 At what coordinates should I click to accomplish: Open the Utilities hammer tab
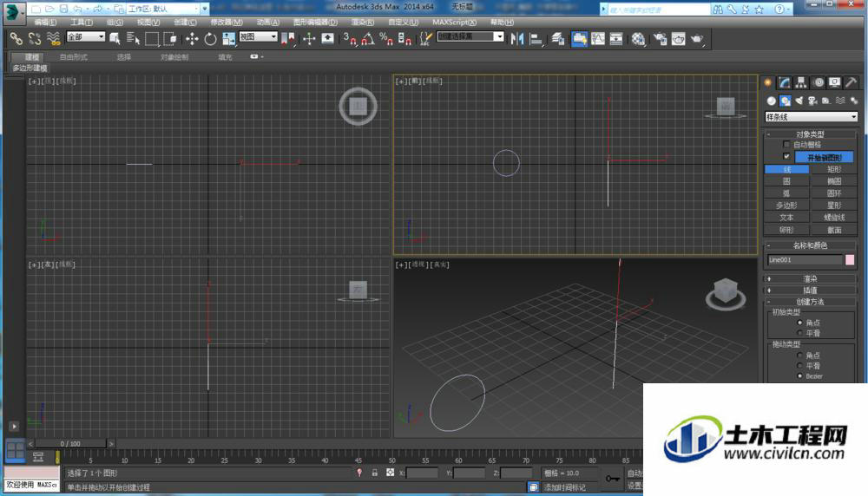click(x=852, y=82)
